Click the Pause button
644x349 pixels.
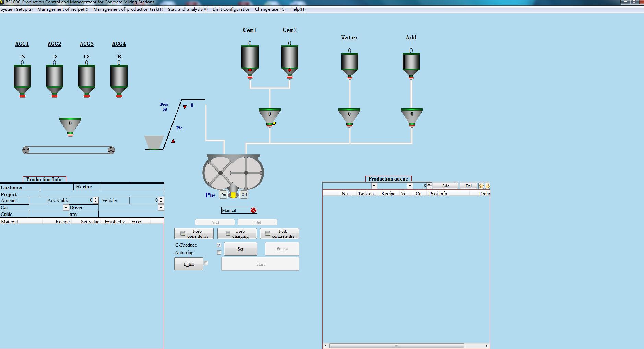282,249
